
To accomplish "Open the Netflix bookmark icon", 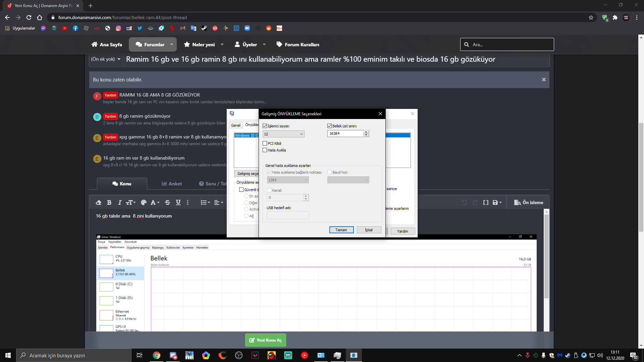I will pyautogui.click(x=172, y=28).
